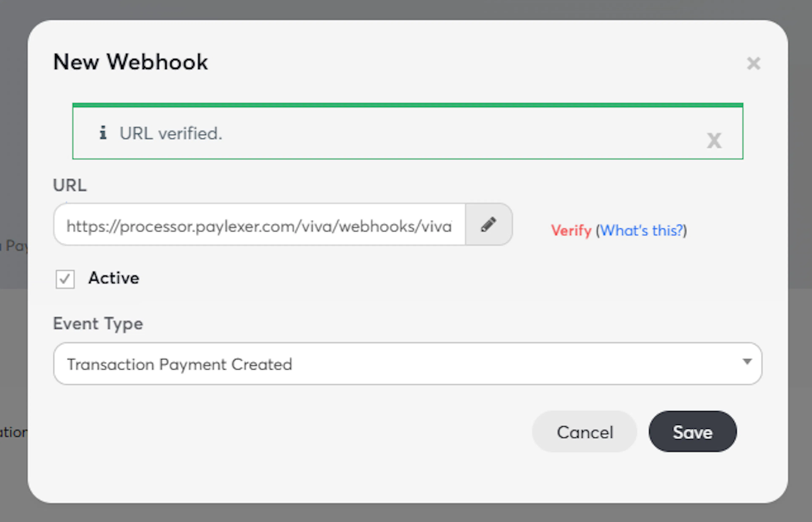The image size is (812, 522).
Task: Close the New Webhook dialog
Action: tap(753, 63)
